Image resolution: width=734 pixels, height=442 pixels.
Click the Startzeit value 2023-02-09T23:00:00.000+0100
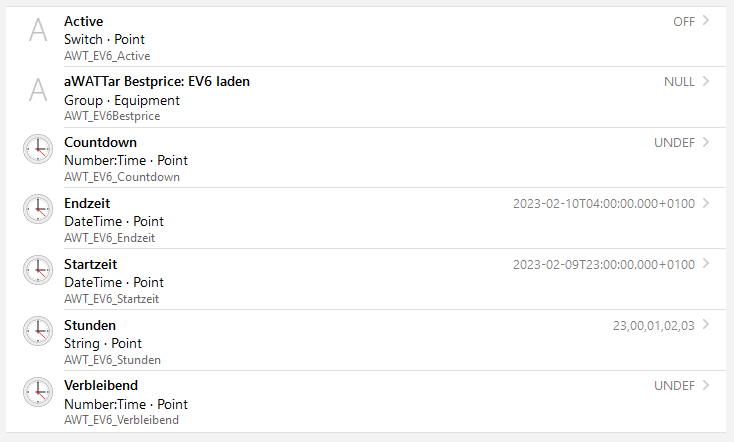[x=604, y=265]
